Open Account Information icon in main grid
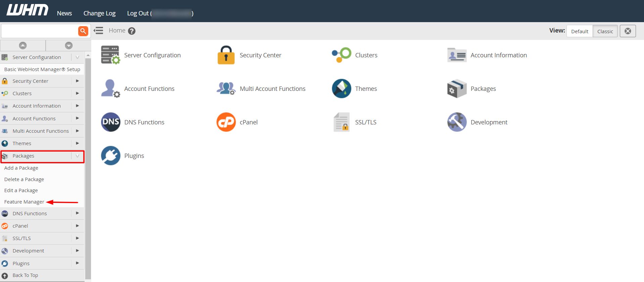The width and height of the screenshot is (644, 282). pyautogui.click(x=457, y=55)
